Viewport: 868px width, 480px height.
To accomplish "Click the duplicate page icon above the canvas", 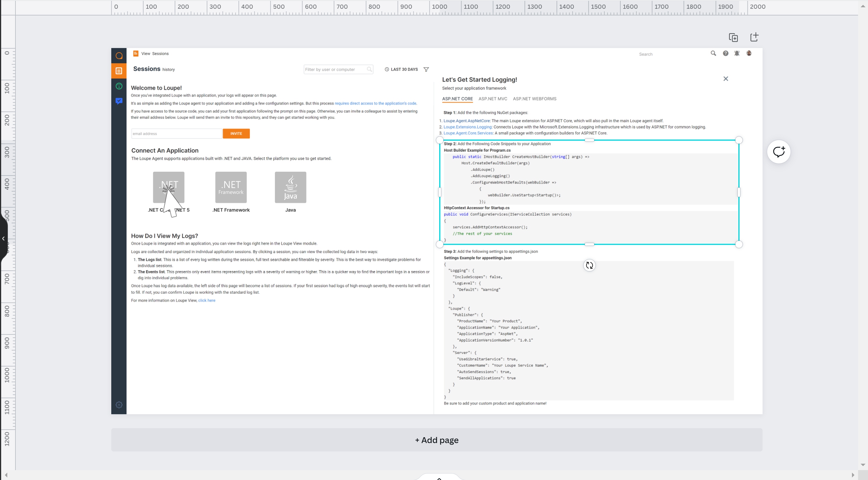I will [733, 37].
